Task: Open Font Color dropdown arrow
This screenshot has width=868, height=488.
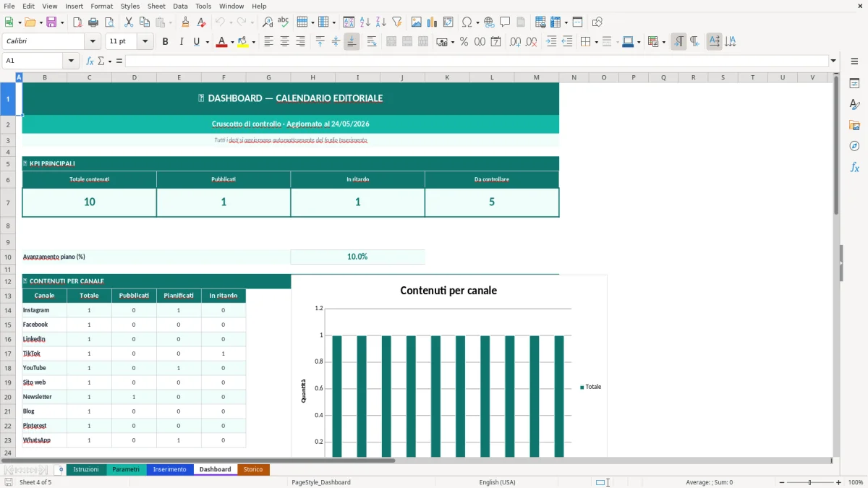Action: [232, 42]
